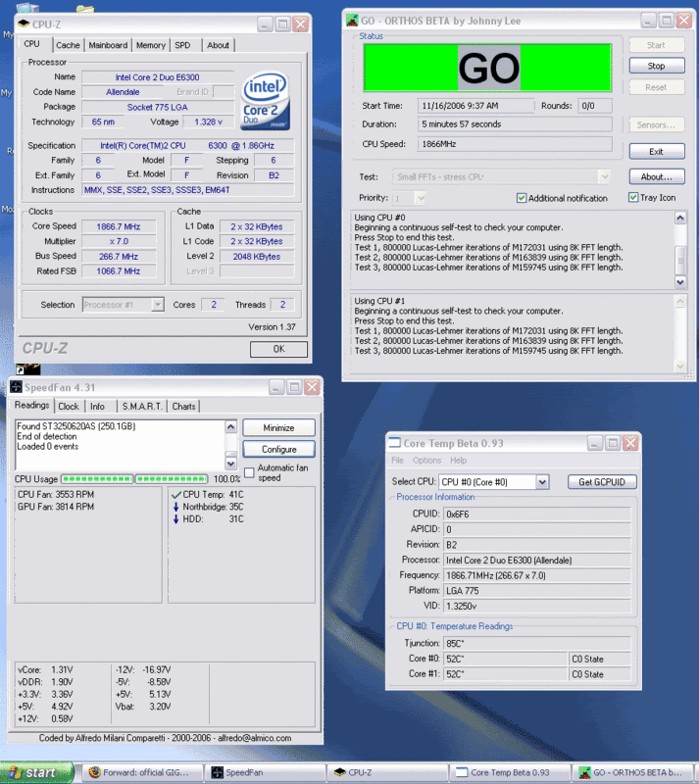Click the Forward: official GIG... taskbar button
This screenshot has width=699, height=784.
coord(143,772)
